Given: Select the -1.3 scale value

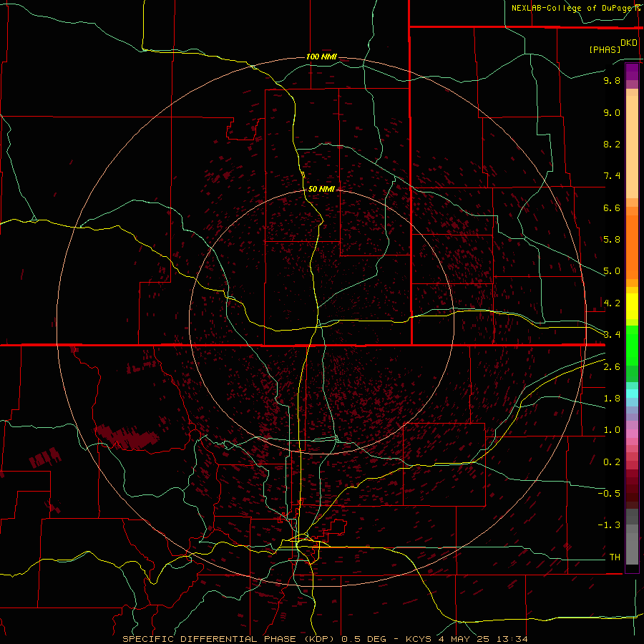Looking at the screenshot, I should [609, 525].
